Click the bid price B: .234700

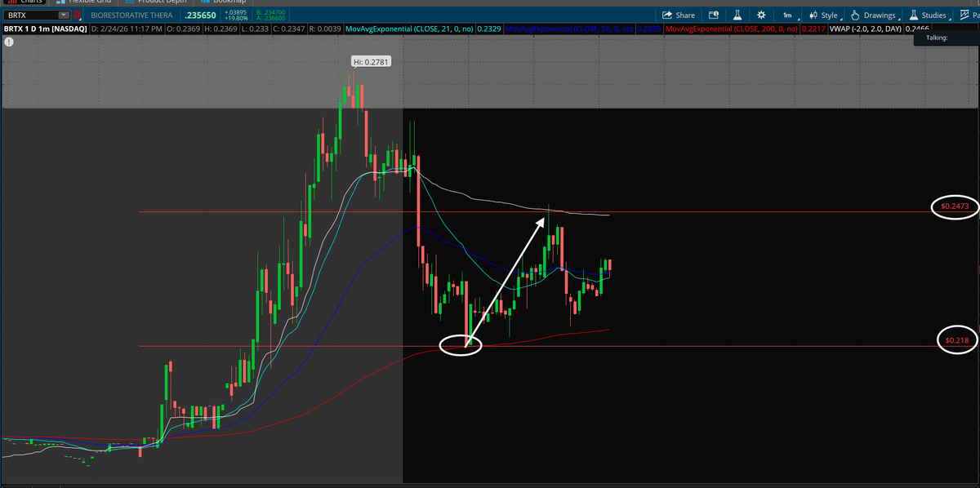pyautogui.click(x=270, y=11)
